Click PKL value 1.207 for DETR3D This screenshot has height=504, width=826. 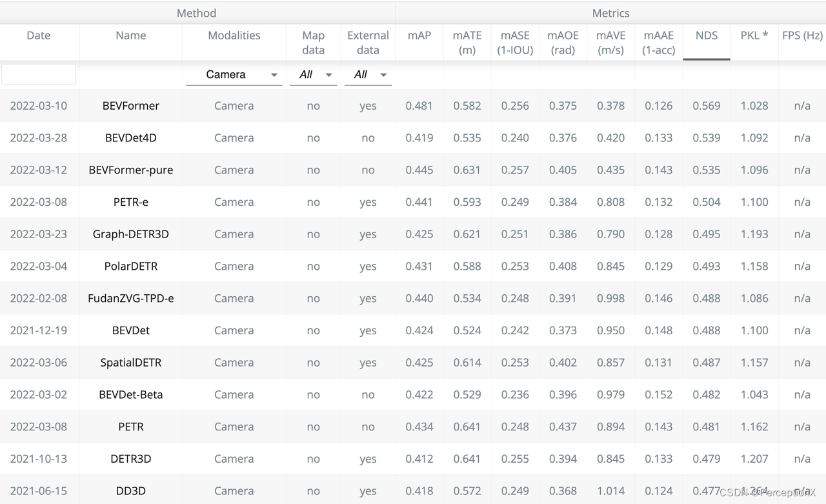click(x=754, y=459)
